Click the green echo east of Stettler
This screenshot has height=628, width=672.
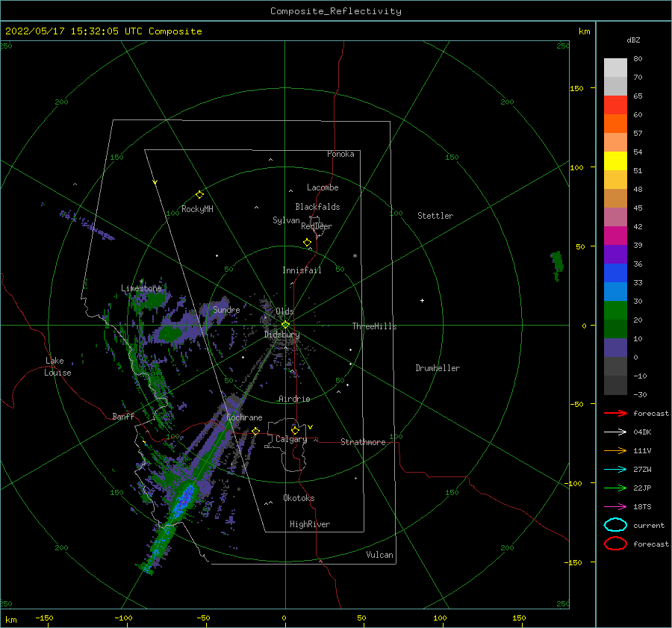pos(557,266)
